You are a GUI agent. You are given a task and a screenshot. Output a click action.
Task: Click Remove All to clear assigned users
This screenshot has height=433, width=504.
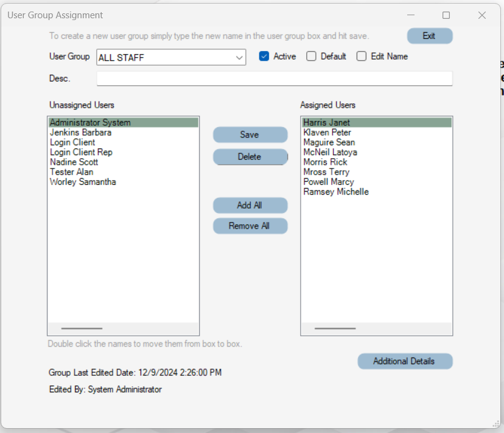coord(250,226)
